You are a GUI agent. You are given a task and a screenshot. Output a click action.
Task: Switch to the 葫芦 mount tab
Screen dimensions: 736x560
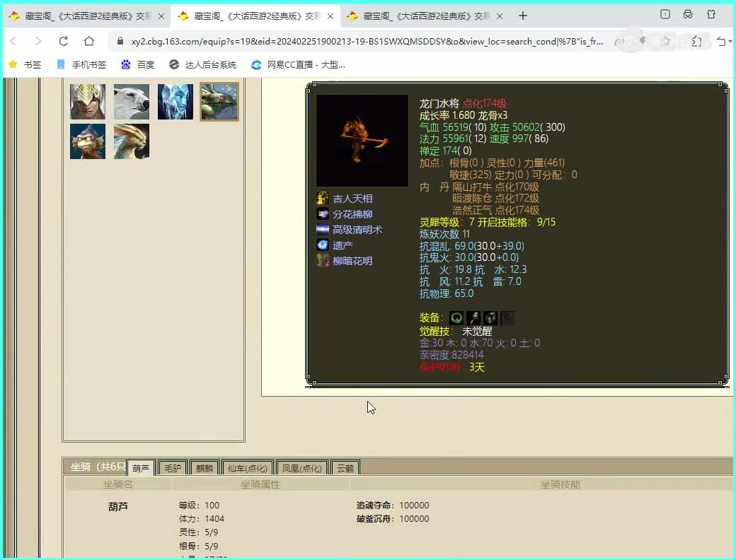(x=140, y=468)
